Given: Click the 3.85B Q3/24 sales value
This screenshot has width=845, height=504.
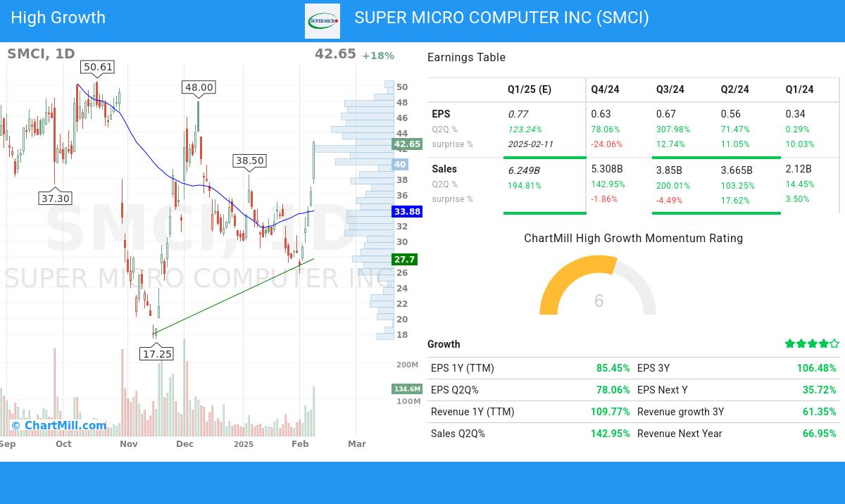Looking at the screenshot, I should click(x=670, y=170).
